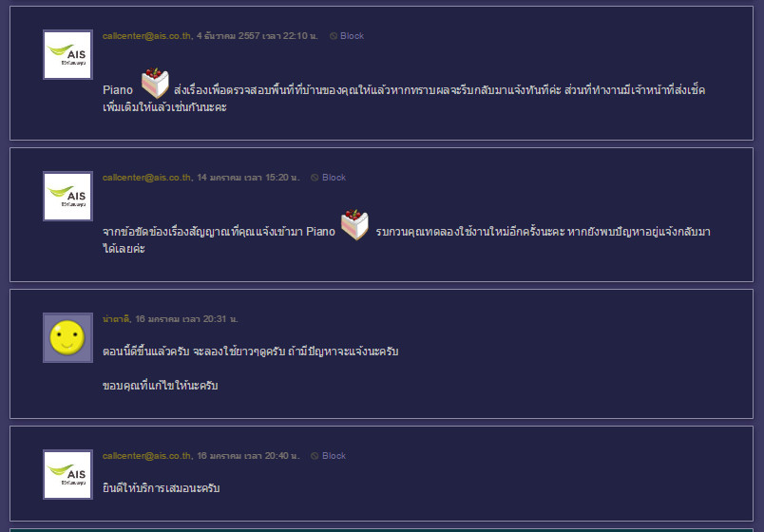Block the sender of the 15:20 comment
This screenshot has height=532, width=764.
pos(329,178)
